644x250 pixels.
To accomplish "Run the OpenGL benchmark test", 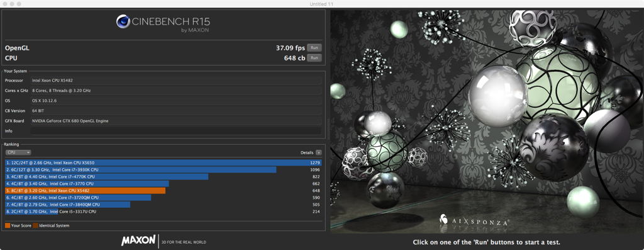I will coord(314,48).
